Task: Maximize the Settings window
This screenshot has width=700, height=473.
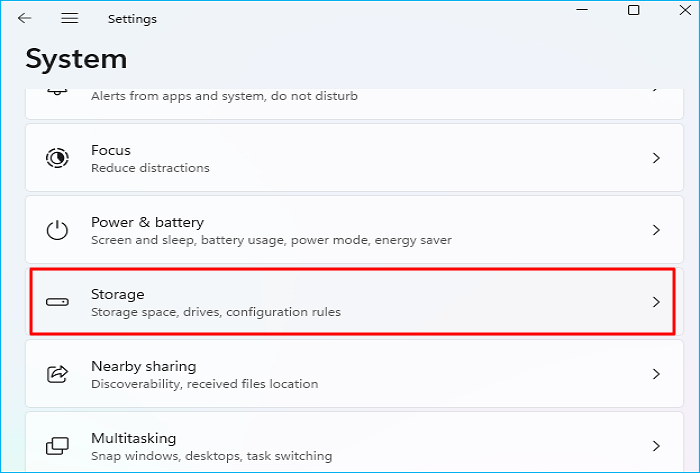Action: coord(634,10)
